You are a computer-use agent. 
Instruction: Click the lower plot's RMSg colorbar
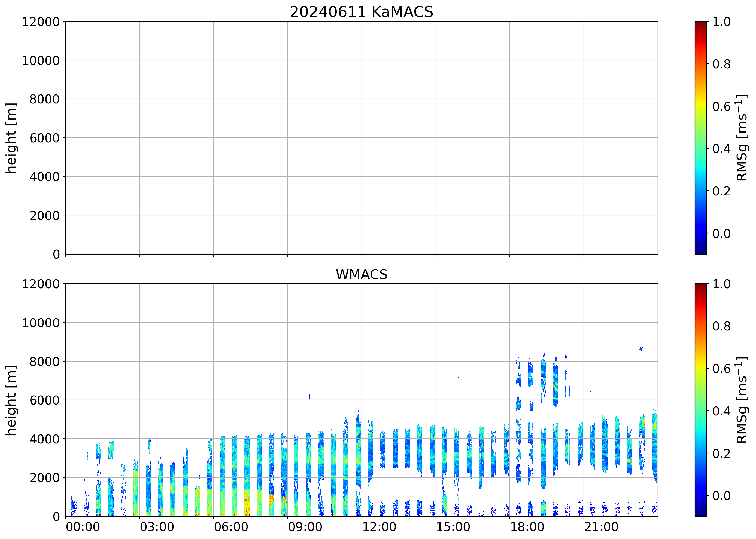click(700, 400)
